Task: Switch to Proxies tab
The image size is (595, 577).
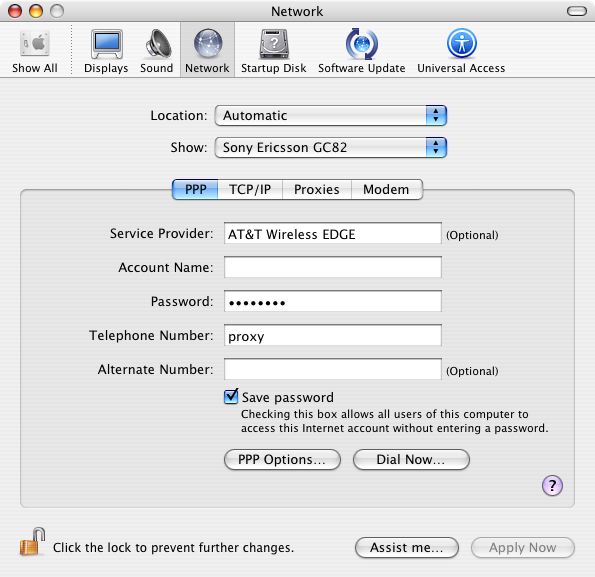Action: click(x=317, y=189)
